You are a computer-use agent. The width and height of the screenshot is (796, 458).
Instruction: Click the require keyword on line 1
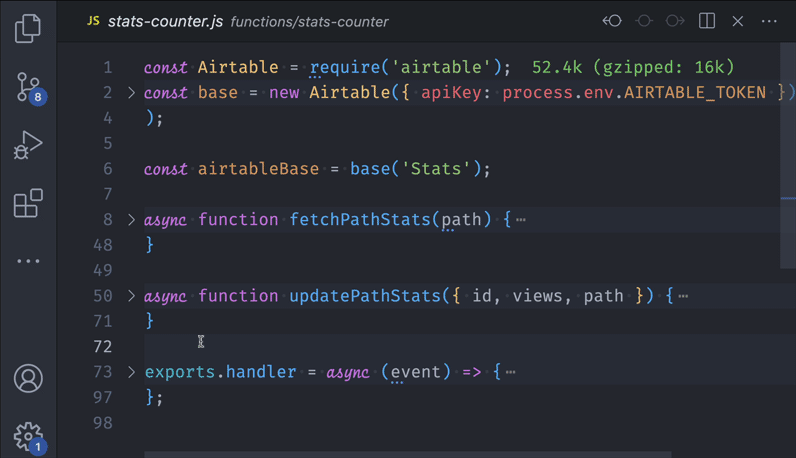click(x=345, y=67)
